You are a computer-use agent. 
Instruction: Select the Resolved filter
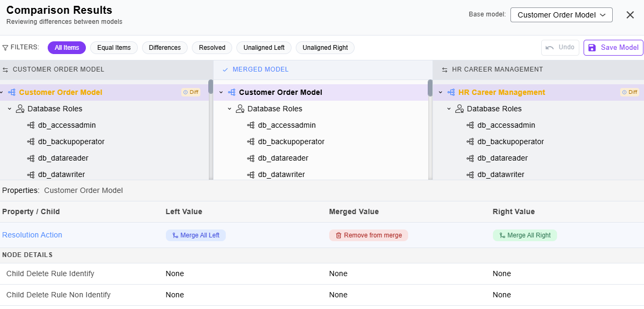coord(212,48)
